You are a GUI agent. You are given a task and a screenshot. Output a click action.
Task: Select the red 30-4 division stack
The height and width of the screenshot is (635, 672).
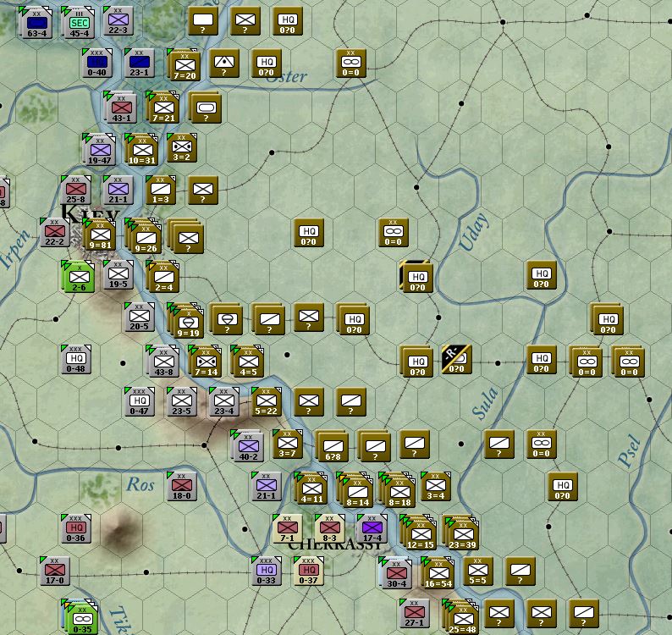coord(396,574)
